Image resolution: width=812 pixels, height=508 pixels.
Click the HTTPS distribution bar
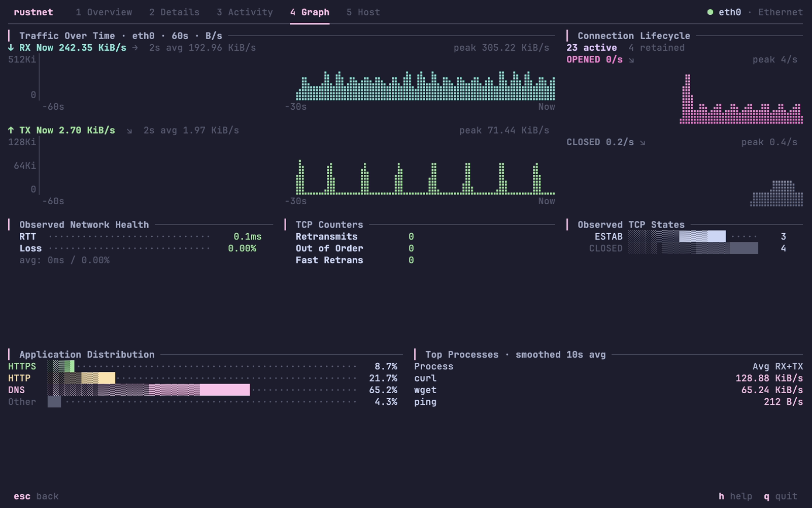[x=61, y=366]
